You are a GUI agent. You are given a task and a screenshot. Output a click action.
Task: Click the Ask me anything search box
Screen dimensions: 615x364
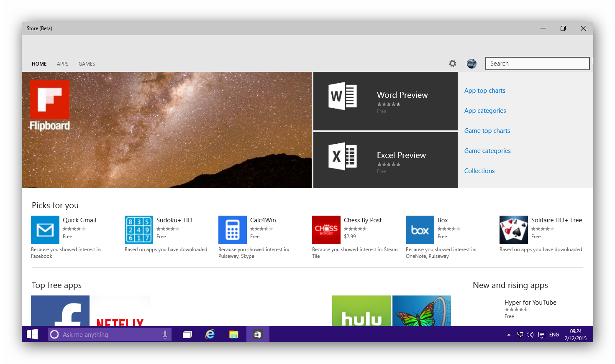click(110, 334)
